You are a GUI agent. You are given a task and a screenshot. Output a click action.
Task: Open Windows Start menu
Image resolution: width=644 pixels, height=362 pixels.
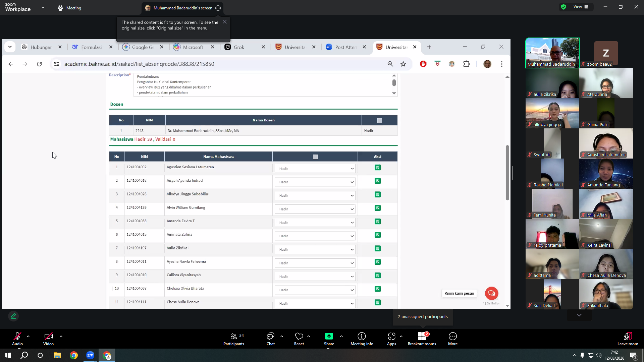pos(8,355)
